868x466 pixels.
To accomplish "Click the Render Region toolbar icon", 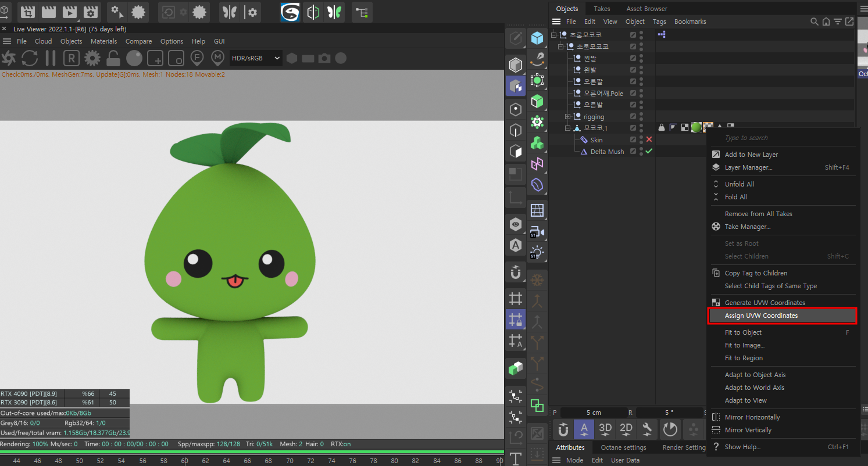I will [x=27, y=12].
